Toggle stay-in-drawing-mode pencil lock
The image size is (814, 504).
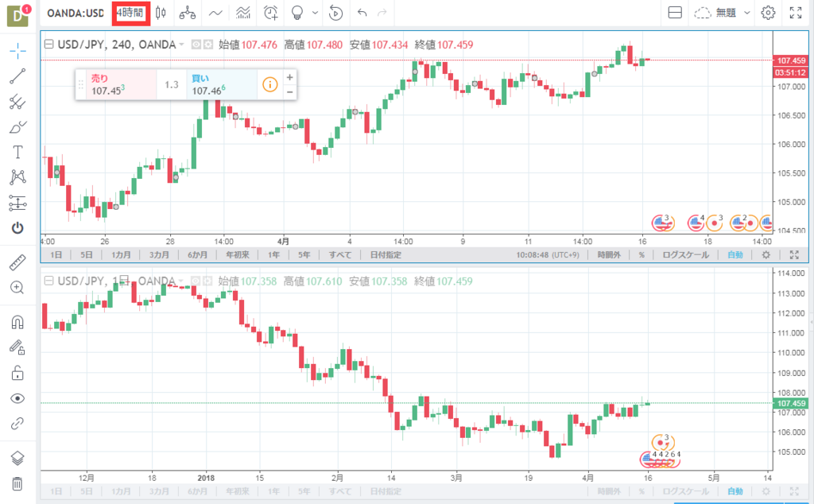tap(17, 347)
